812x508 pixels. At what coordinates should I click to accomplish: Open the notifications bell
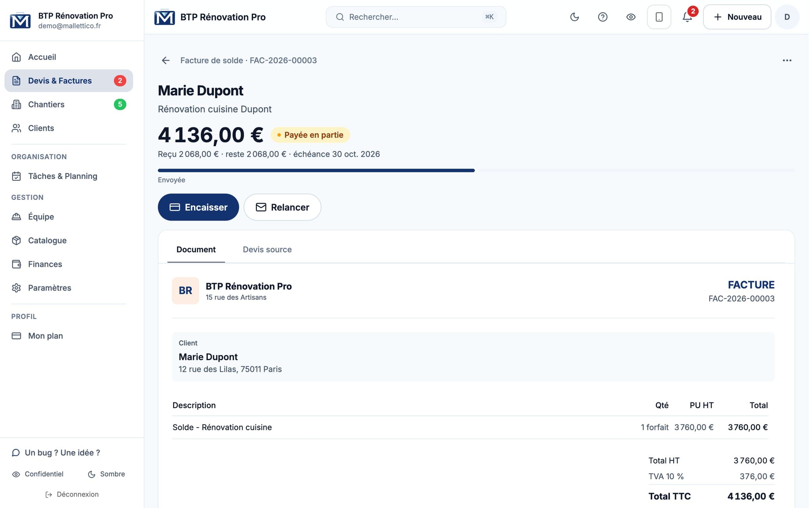click(687, 17)
